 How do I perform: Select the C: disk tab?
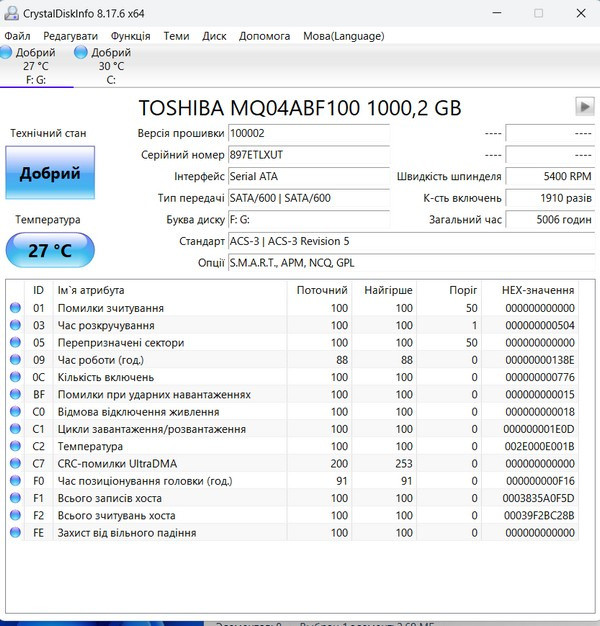[111, 66]
